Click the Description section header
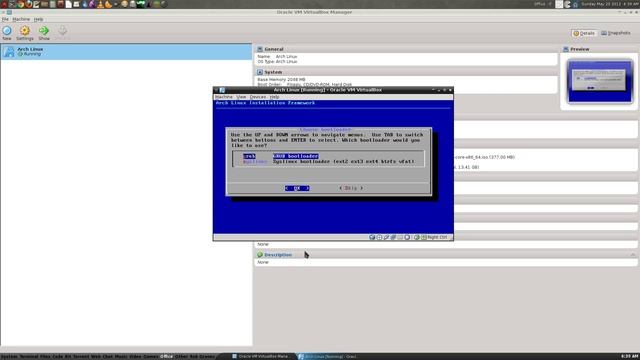 (x=278, y=255)
